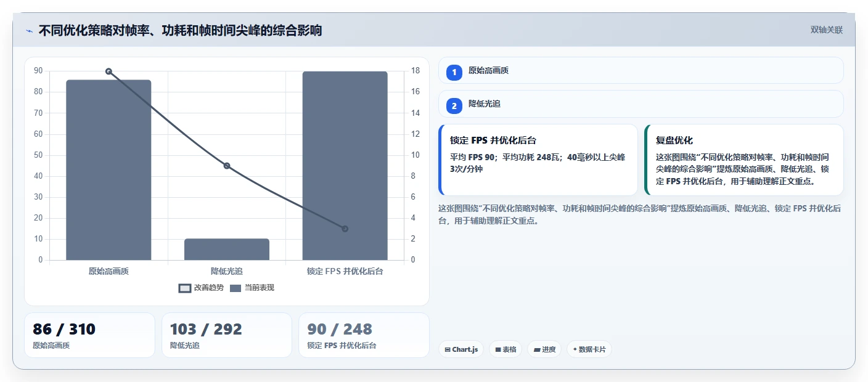Click the icon in the 表格 tag
This screenshot has height=382, width=868.
(498, 349)
